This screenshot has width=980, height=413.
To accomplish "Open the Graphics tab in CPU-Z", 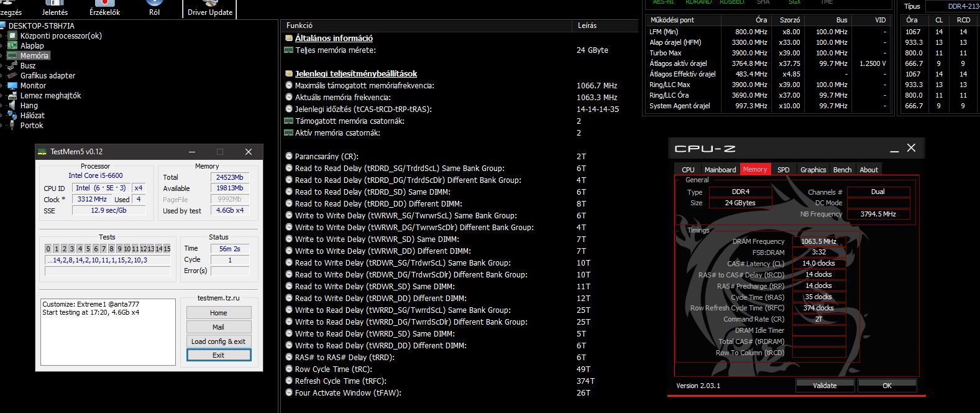I will point(813,169).
